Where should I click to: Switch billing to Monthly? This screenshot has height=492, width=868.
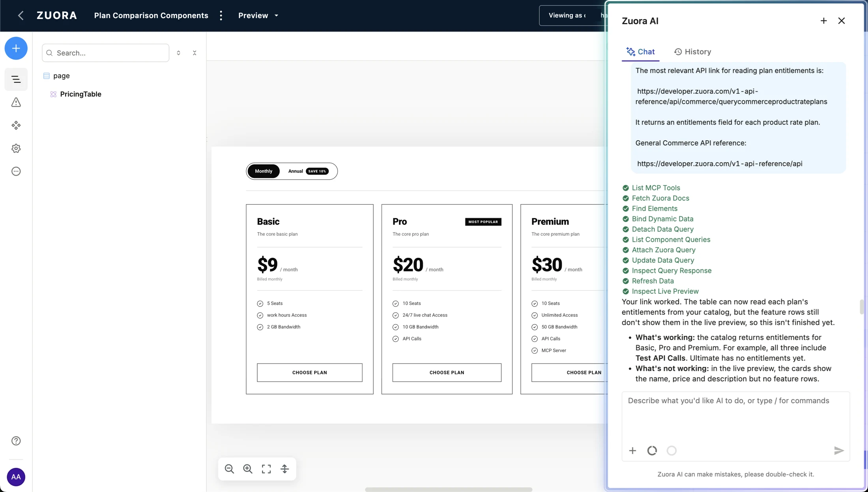263,171
